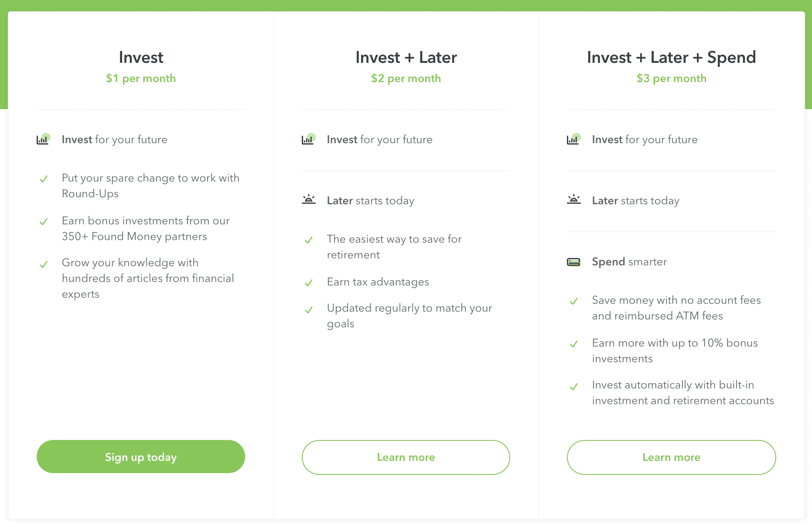This screenshot has height=529, width=812.
Task: Open the Invest plan header
Action: pyautogui.click(x=140, y=57)
